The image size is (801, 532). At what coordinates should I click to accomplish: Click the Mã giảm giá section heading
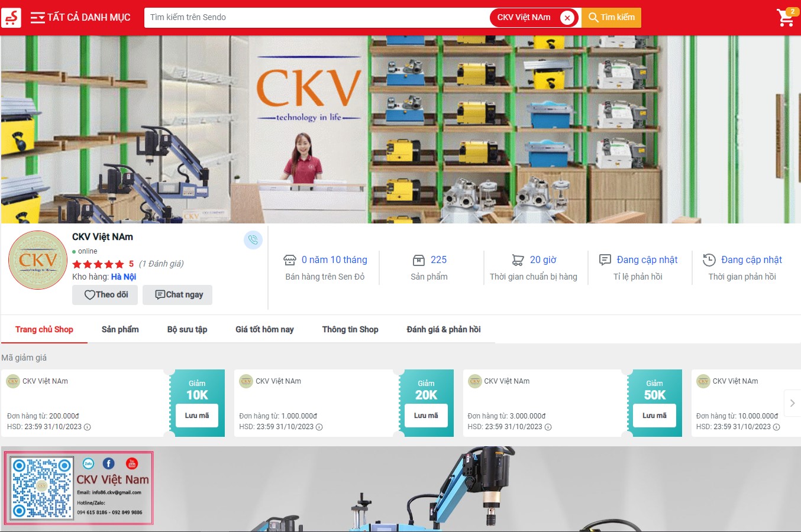(x=24, y=358)
